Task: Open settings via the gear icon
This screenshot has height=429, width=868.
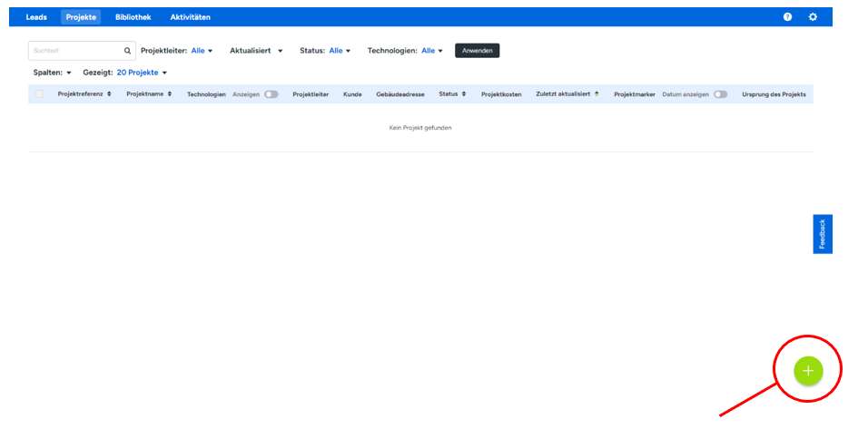Action: (813, 17)
